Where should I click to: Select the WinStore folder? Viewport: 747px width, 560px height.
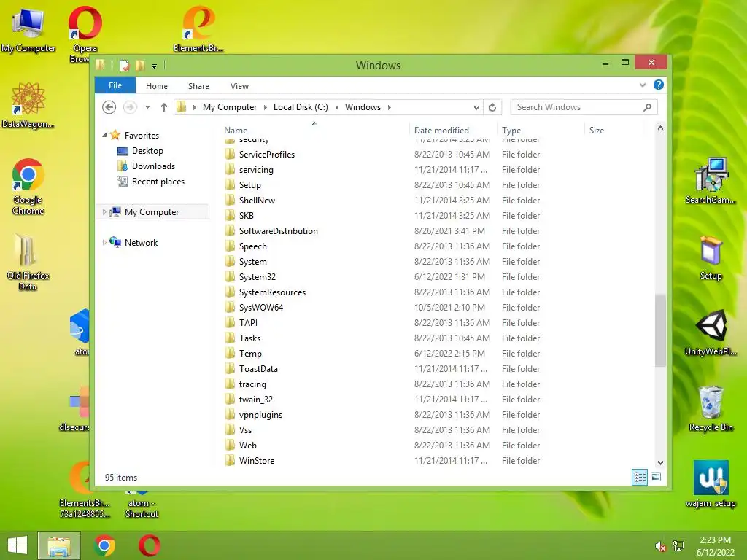click(256, 461)
